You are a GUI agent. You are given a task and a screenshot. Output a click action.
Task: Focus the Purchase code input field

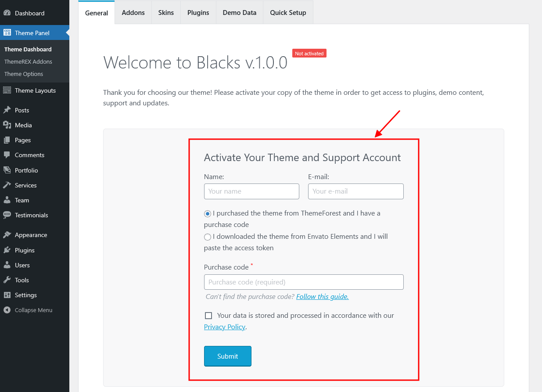(304, 282)
